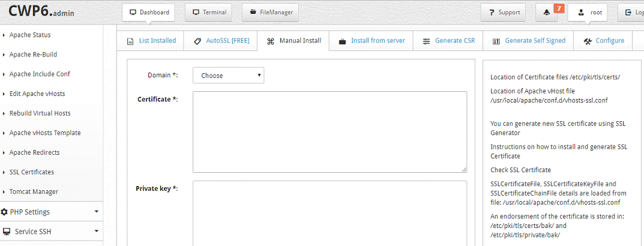Click the List Installed document icon
644x246 pixels.
pyautogui.click(x=130, y=41)
